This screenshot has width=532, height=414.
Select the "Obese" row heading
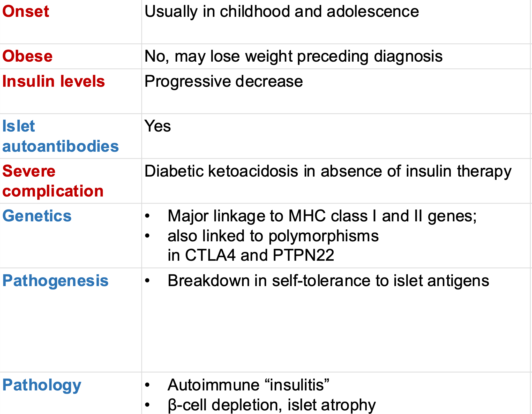point(27,56)
